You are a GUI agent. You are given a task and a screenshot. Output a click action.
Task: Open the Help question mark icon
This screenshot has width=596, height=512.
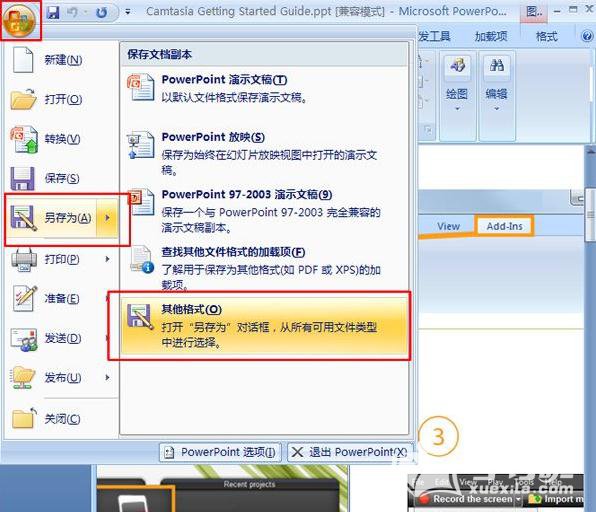(x=588, y=36)
